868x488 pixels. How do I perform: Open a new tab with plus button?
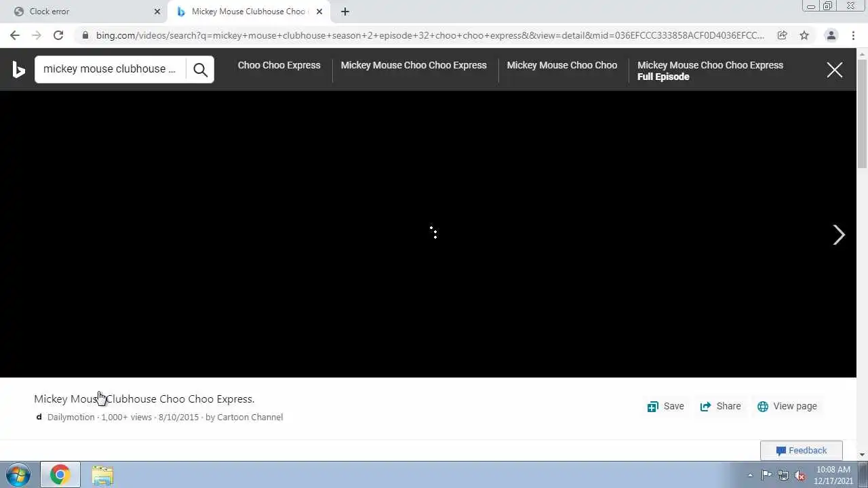pyautogui.click(x=345, y=12)
